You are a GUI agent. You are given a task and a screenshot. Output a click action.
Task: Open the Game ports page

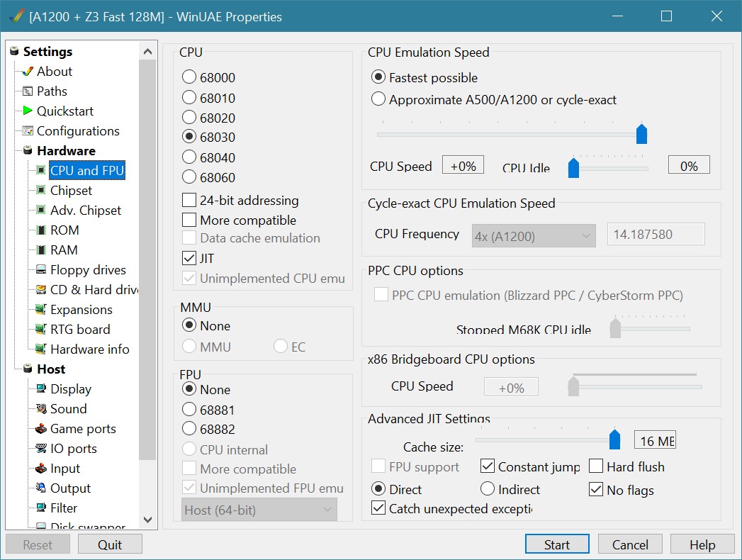point(84,429)
